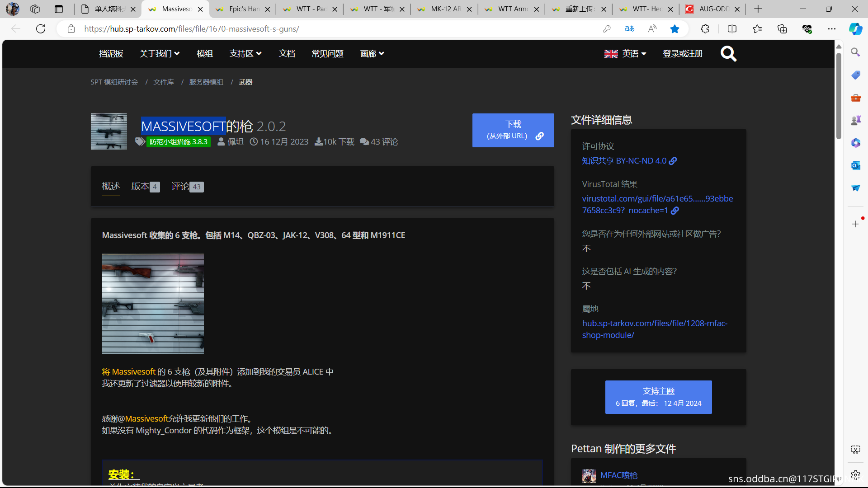
Task: Open the guns collection preview image
Action: (152, 303)
